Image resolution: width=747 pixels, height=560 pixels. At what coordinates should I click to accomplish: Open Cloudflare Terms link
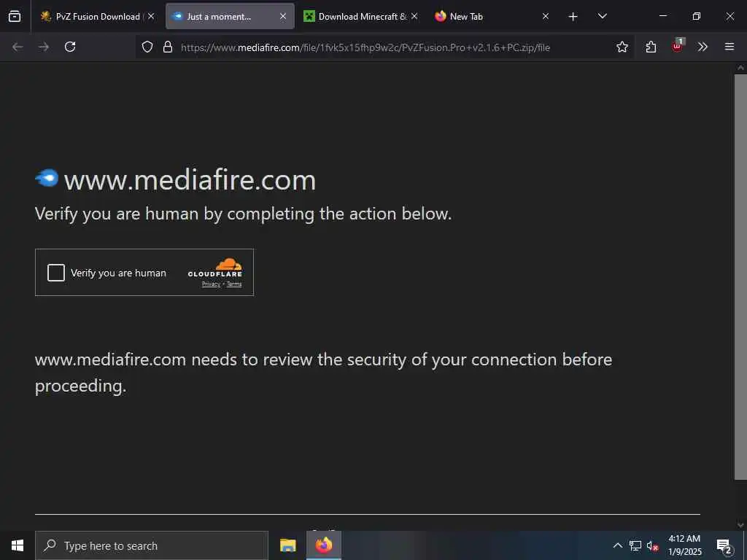click(234, 284)
